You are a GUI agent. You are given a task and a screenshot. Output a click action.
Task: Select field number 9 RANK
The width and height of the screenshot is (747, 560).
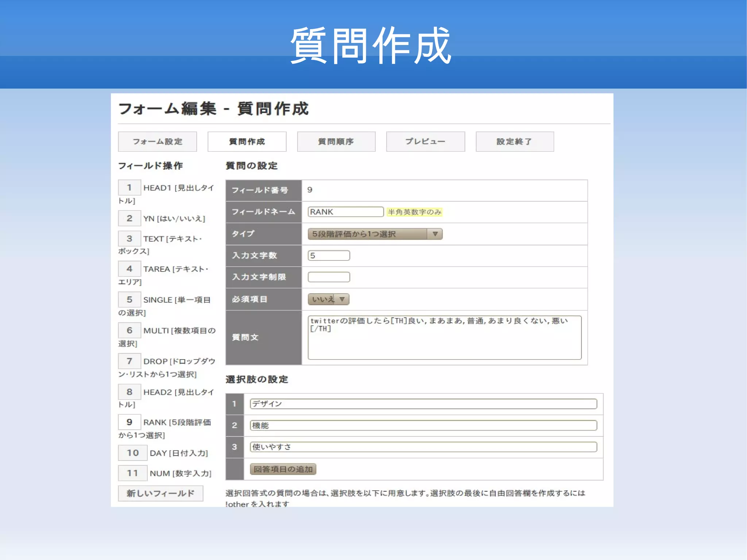pyautogui.click(x=129, y=422)
